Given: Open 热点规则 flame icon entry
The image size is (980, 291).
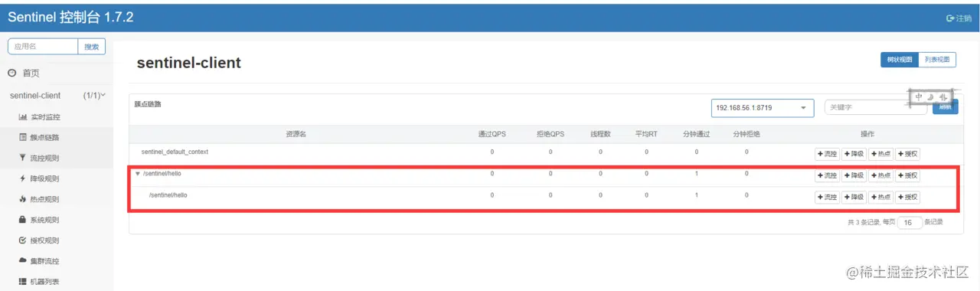Looking at the screenshot, I should [40, 199].
